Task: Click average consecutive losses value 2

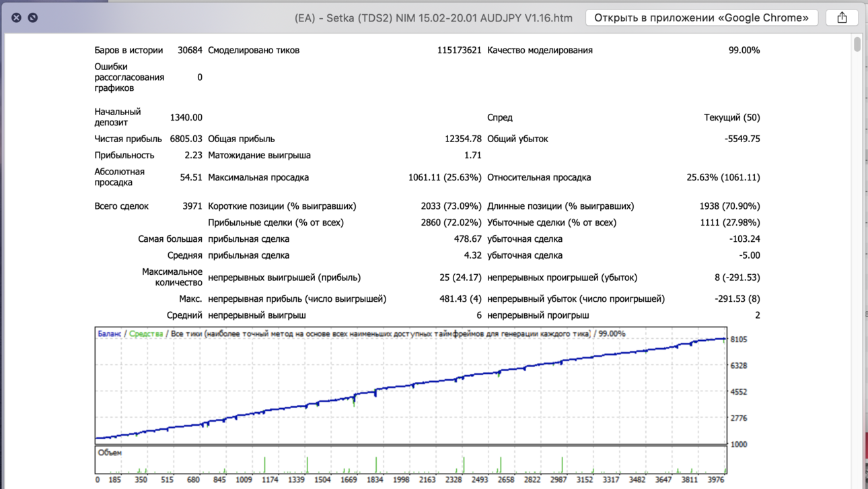Action: (758, 315)
